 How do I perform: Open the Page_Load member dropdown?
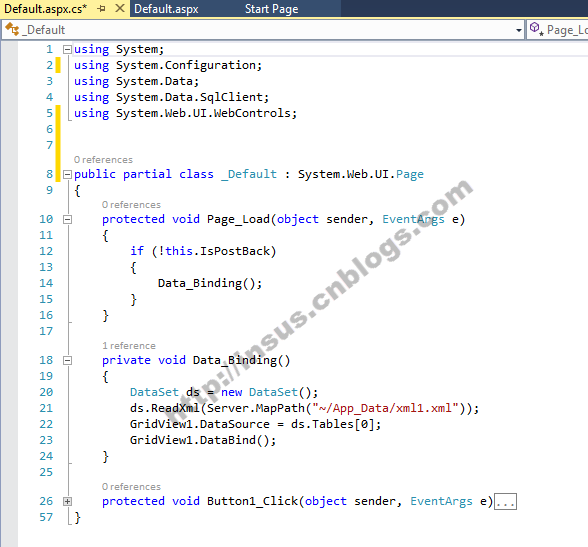[x=558, y=30]
